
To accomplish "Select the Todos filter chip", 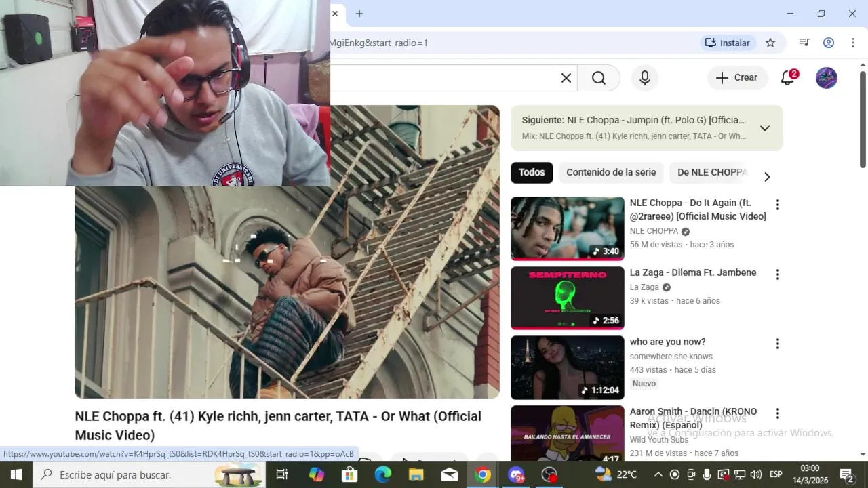I will 532,173.
